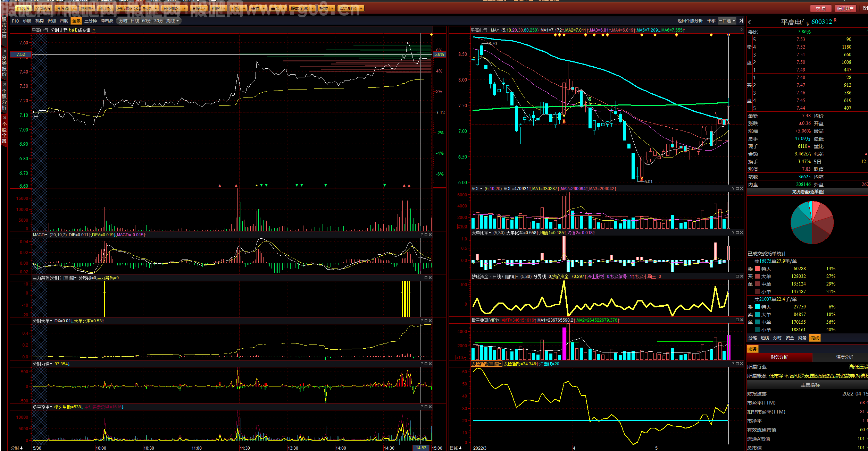
Task: Close the VOL volume panel
Action: 742,189
